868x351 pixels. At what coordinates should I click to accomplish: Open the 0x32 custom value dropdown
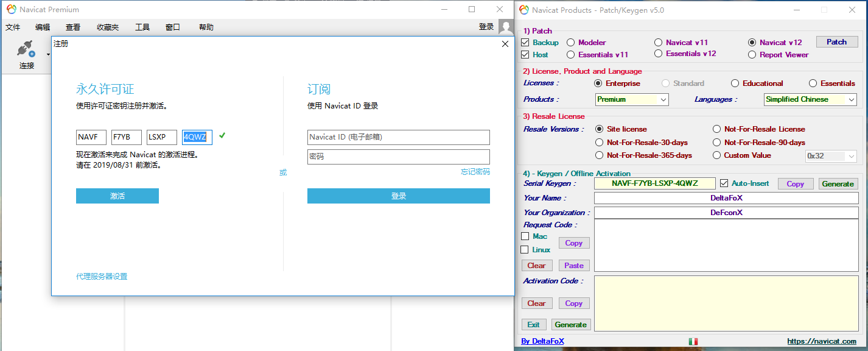coord(831,156)
